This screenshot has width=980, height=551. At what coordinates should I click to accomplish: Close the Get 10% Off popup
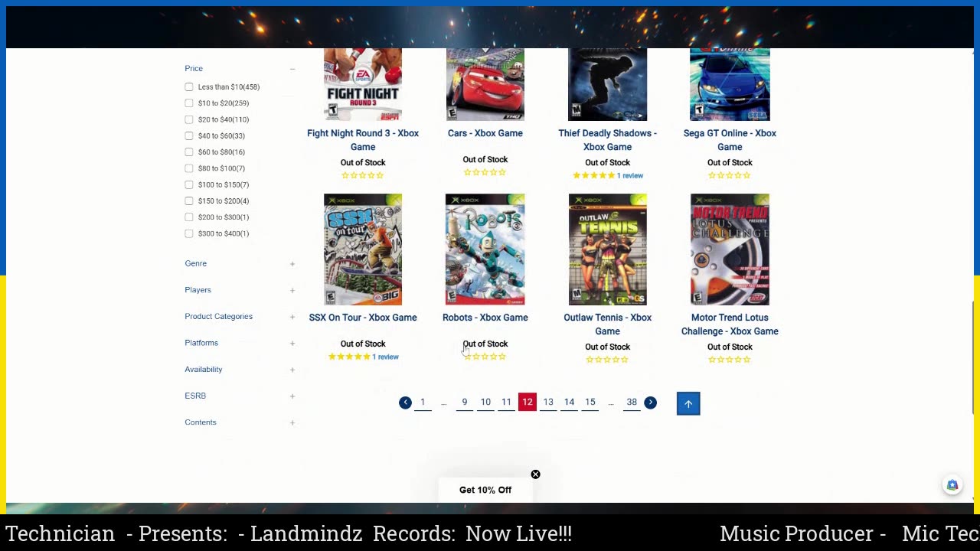pos(535,474)
